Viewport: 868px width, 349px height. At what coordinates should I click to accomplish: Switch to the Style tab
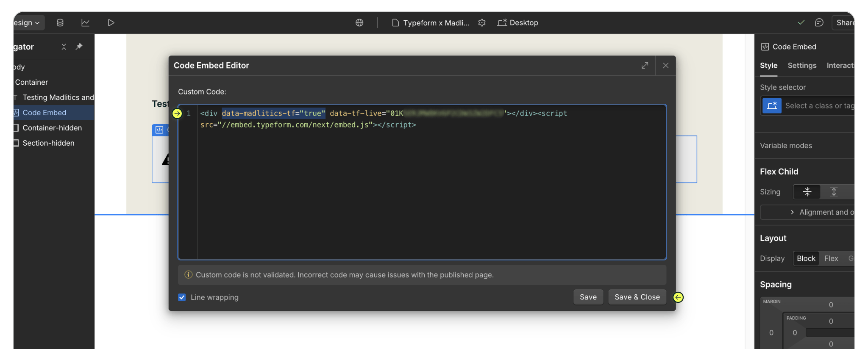(768, 66)
